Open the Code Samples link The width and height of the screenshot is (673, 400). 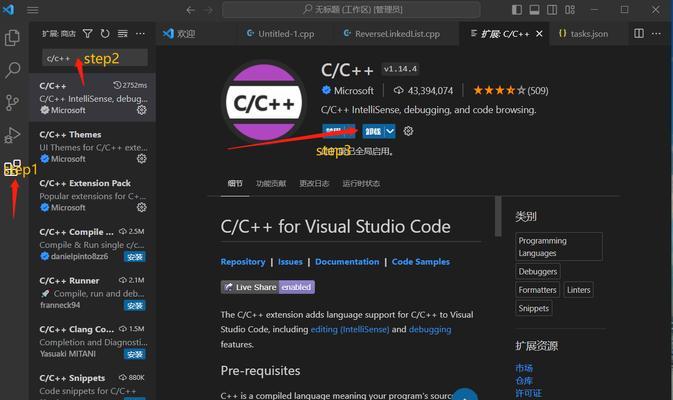421,262
